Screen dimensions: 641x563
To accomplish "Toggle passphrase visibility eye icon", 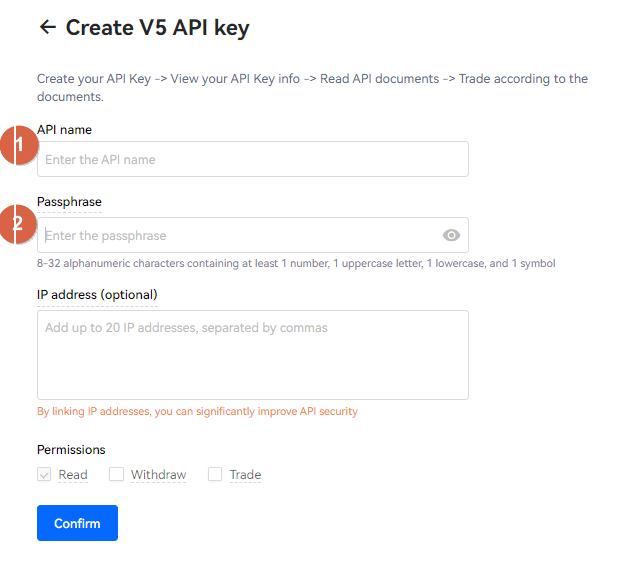I will point(451,235).
